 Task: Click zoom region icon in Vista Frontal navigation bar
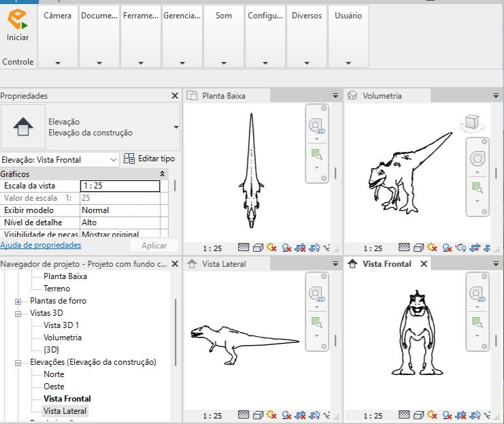477,323
